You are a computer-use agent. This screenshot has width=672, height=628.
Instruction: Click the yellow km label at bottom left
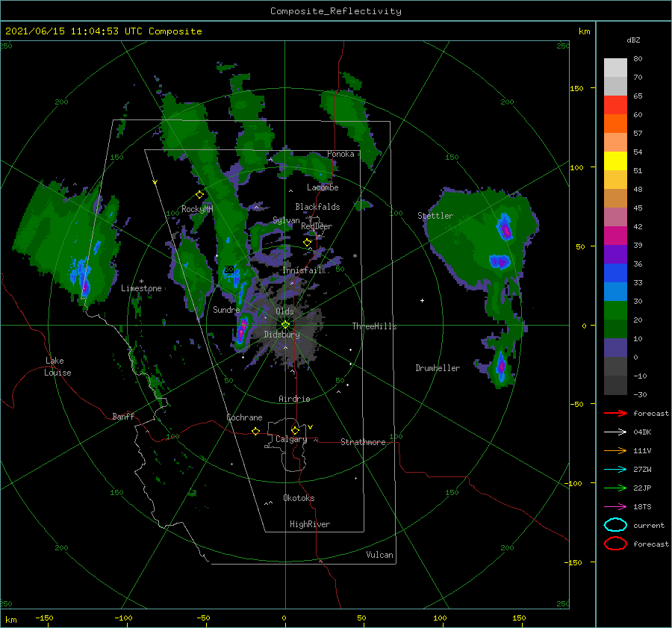tap(11, 620)
